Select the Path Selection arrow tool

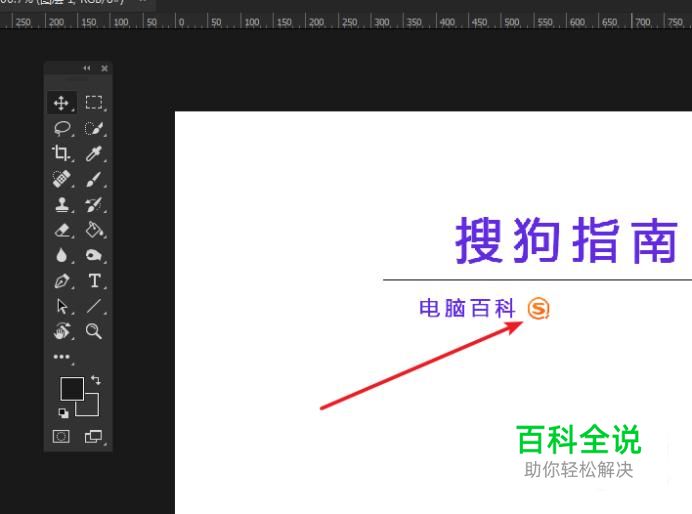point(61,306)
